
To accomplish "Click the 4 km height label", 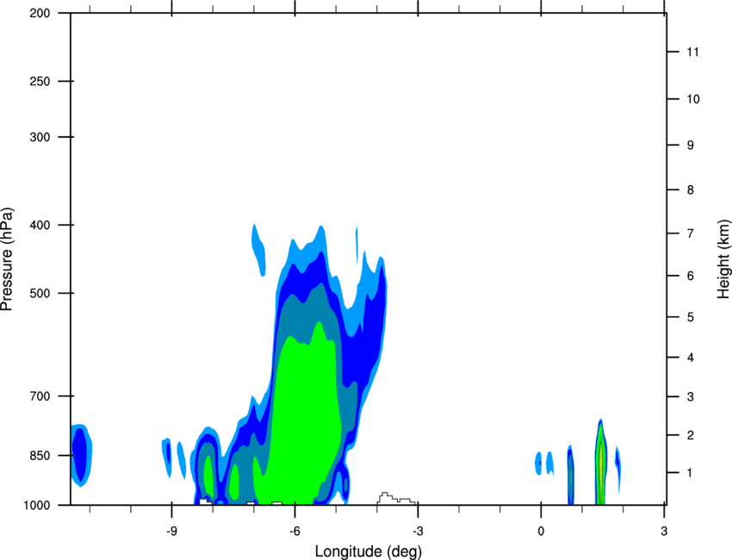I will (x=691, y=358).
